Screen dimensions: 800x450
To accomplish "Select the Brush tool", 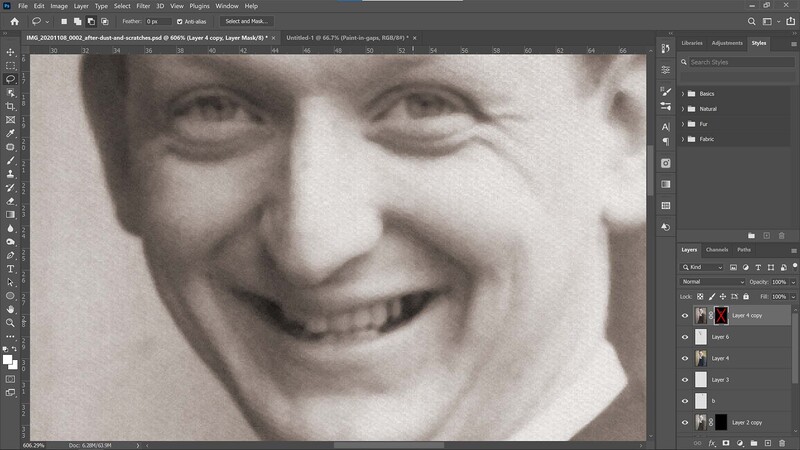I will coord(10,160).
